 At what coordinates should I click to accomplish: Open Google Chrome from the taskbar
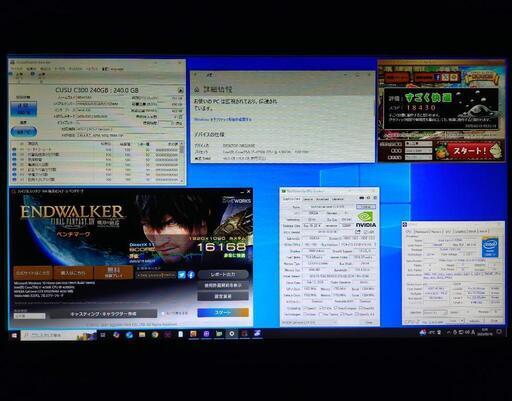[155, 335]
